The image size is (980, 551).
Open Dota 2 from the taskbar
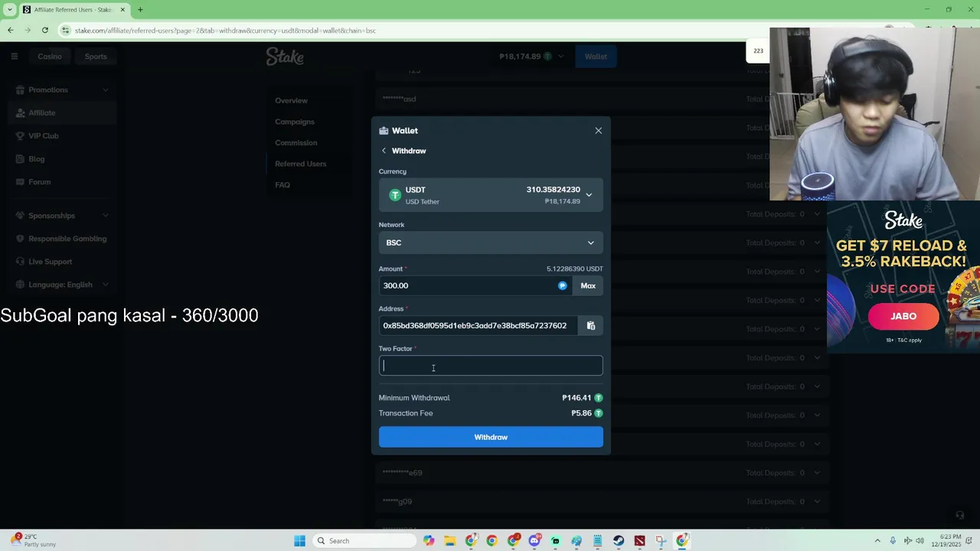(x=639, y=540)
